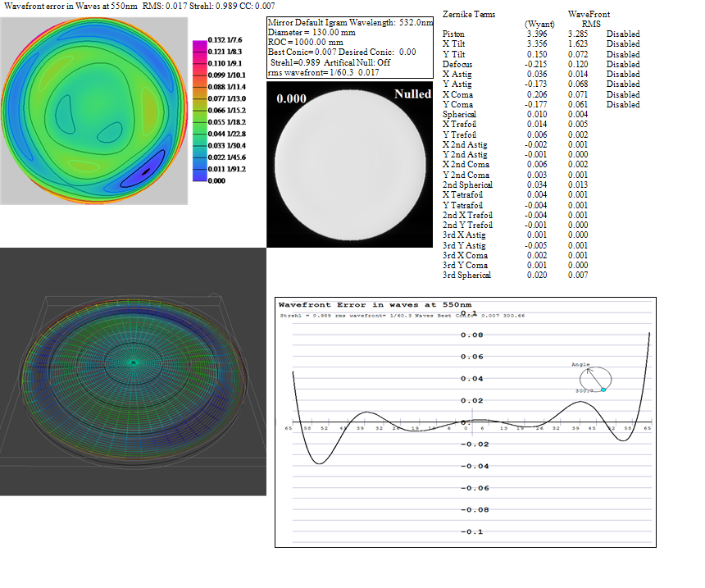
Task: Click legend value '0.000' at scale bottom
Action: tap(216, 180)
